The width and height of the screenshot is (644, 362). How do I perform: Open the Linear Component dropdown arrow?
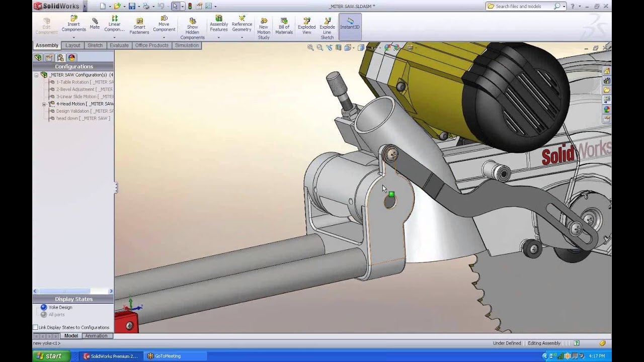point(114,37)
